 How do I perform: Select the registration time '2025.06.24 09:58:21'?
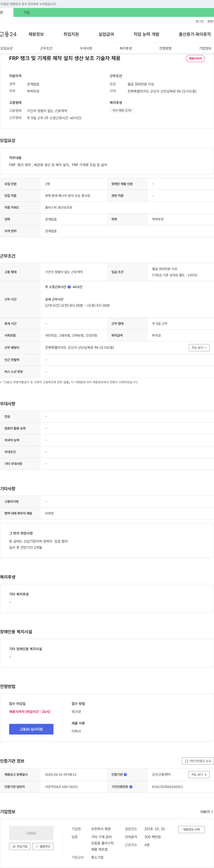coord(61,774)
